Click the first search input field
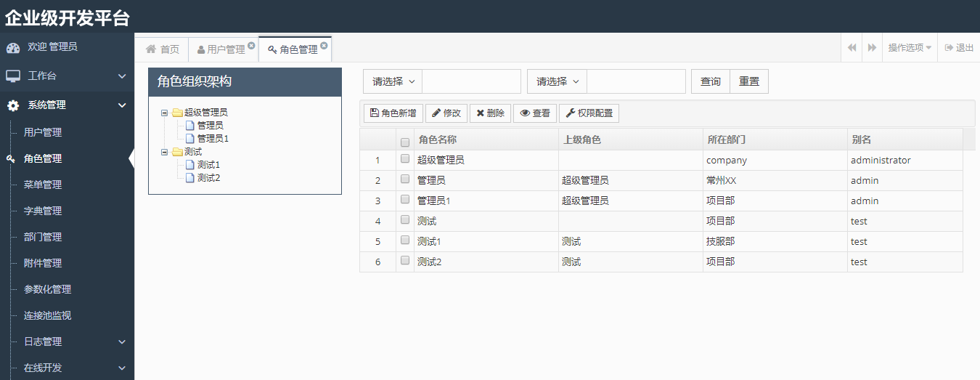Image resolution: width=980 pixels, height=380 pixels. [472, 81]
